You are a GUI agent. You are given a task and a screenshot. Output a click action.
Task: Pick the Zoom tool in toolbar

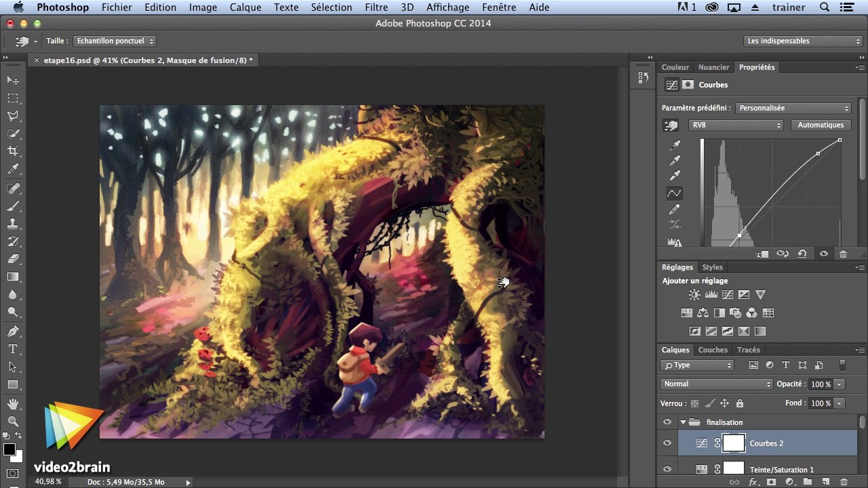pos(13,421)
